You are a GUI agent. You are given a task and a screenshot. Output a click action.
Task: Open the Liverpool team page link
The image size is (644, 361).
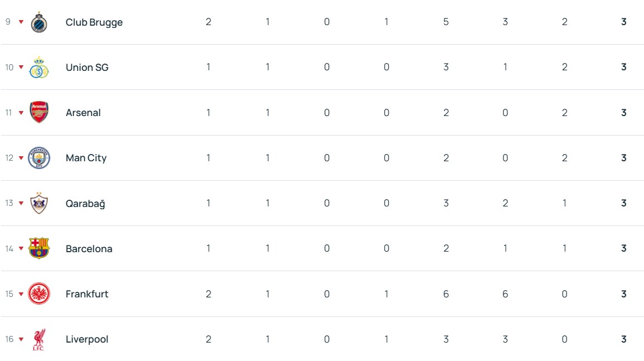click(87, 339)
